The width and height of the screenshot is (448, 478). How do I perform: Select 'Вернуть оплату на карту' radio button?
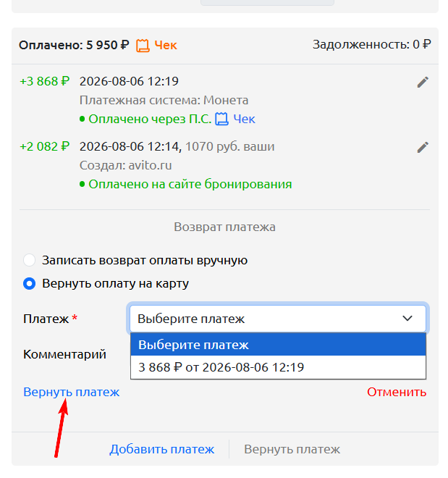tap(29, 283)
